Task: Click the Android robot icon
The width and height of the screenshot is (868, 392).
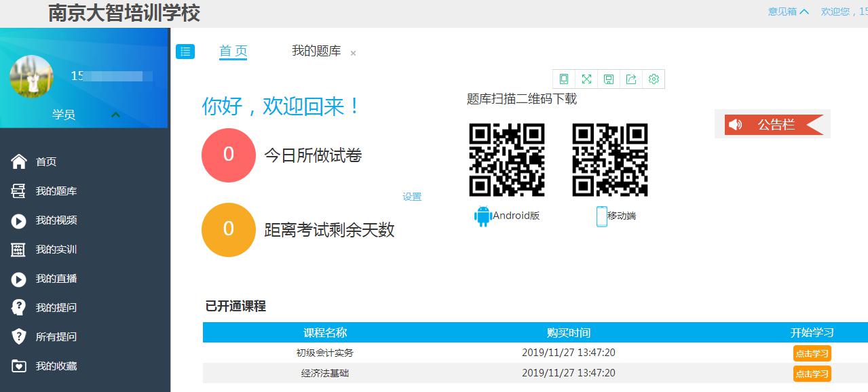Action: click(x=483, y=216)
